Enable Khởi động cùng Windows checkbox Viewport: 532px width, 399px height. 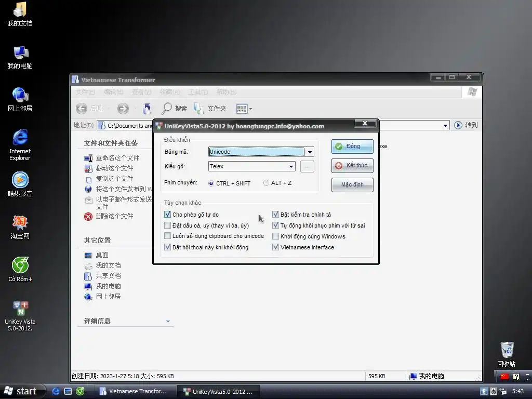(x=275, y=236)
